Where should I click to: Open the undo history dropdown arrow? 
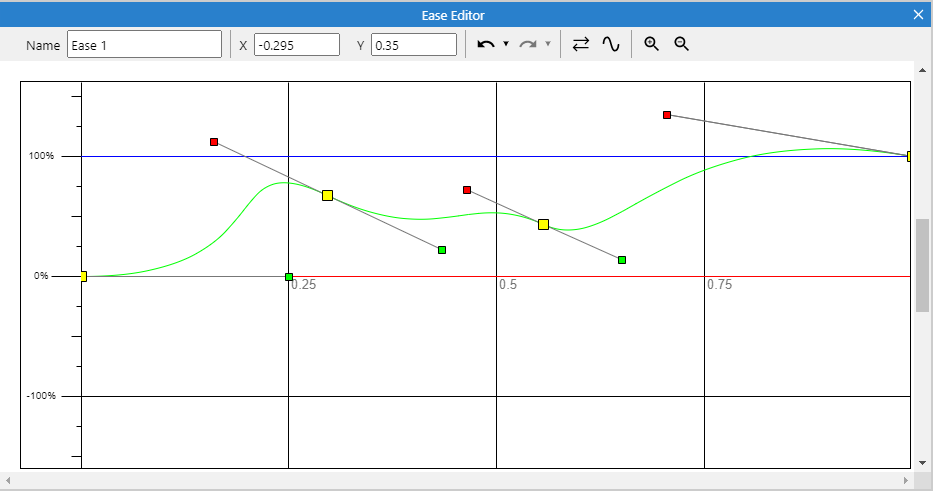point(506,44)
